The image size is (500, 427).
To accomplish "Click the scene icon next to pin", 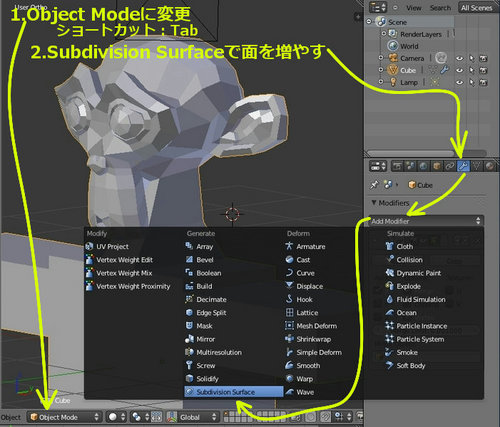I will (x=388, y=184).
